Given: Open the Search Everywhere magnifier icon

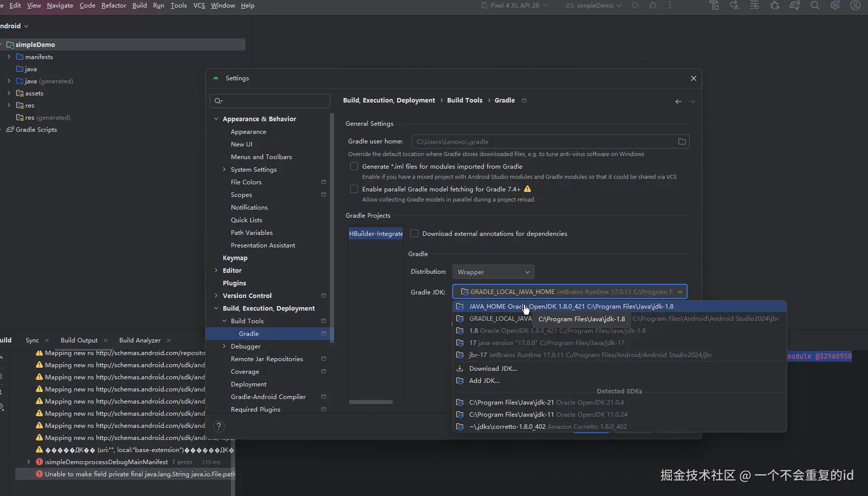Looking at the screenshot, I should click(815, 6).
